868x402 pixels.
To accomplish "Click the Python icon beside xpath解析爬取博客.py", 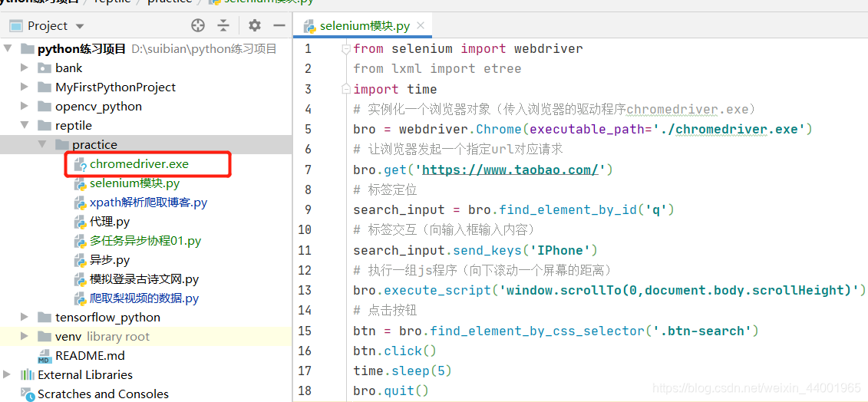I will click(x=81, y=203).
